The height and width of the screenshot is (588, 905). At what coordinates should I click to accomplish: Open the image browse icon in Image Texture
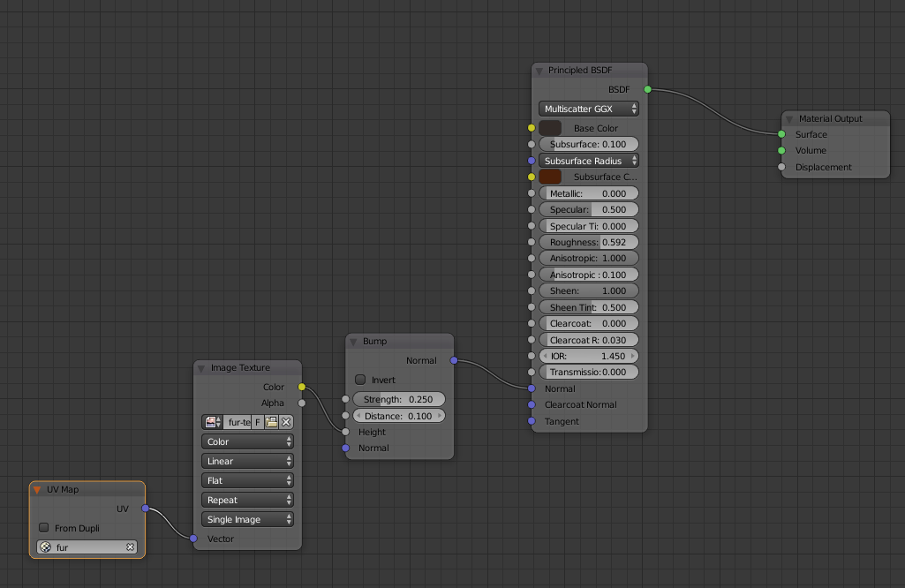(212, 422)
